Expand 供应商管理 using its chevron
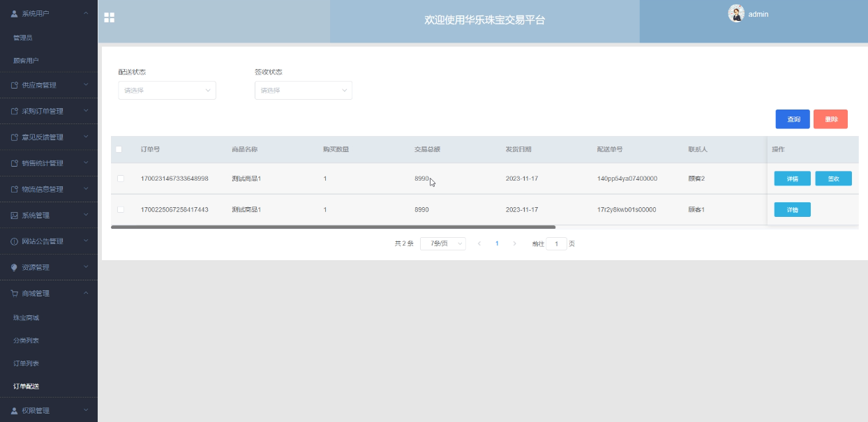The image size is (868, 422). pyautogui.click(x=86, y=85)
